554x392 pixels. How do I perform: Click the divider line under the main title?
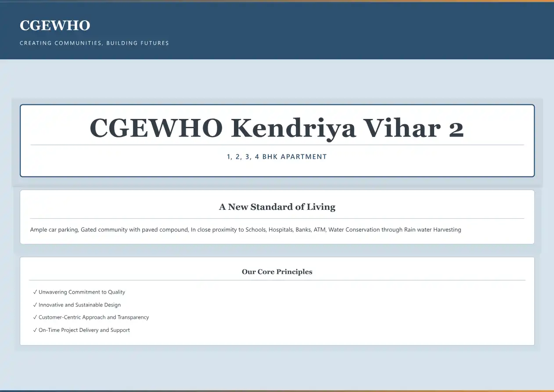[x=277, y=145]
